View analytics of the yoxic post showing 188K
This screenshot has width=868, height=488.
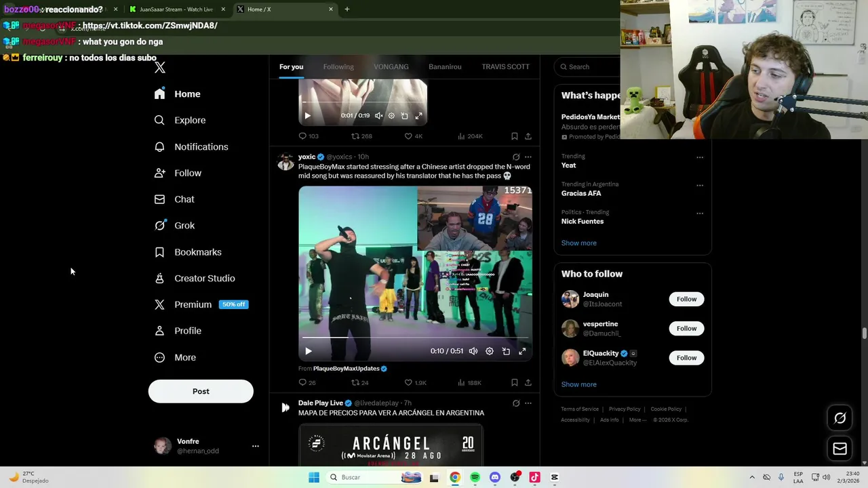click(469, 382)
